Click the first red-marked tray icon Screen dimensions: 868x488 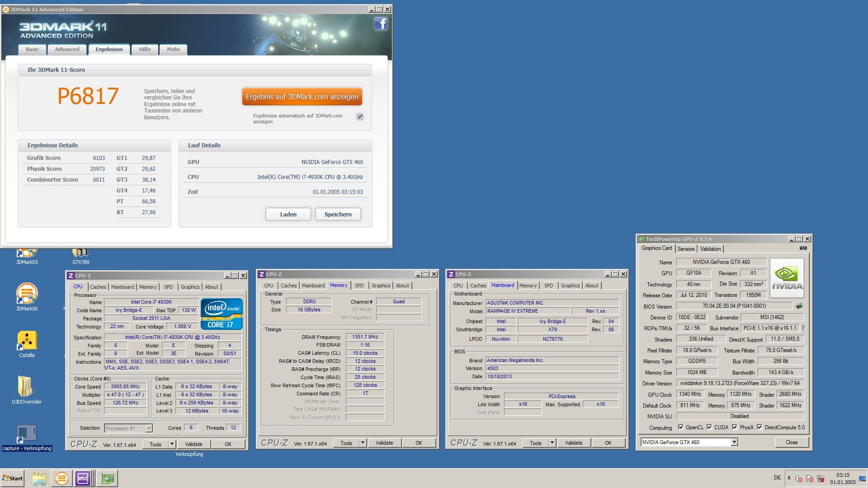pos(799,479)
